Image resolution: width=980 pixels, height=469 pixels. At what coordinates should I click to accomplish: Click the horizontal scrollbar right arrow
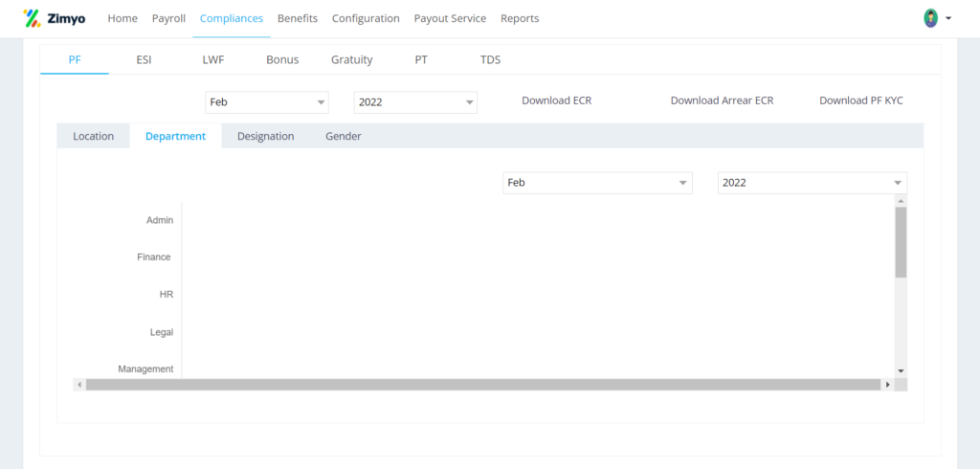[887, 385]
